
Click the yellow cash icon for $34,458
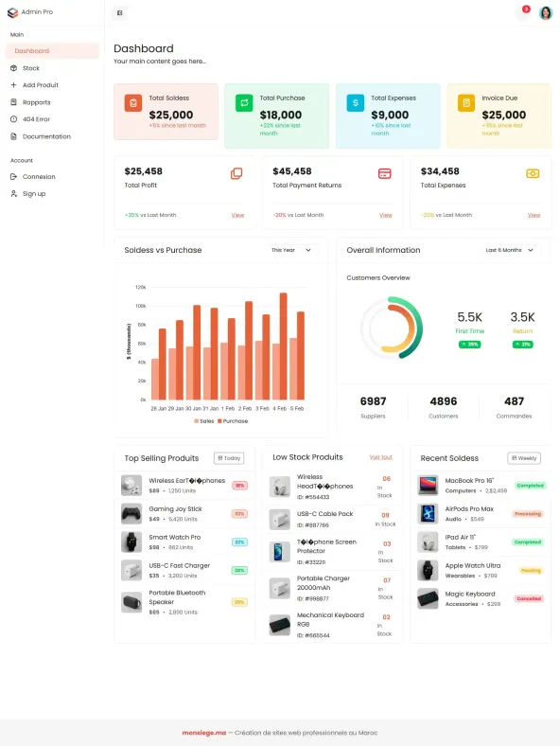click(x=533, y=173)
